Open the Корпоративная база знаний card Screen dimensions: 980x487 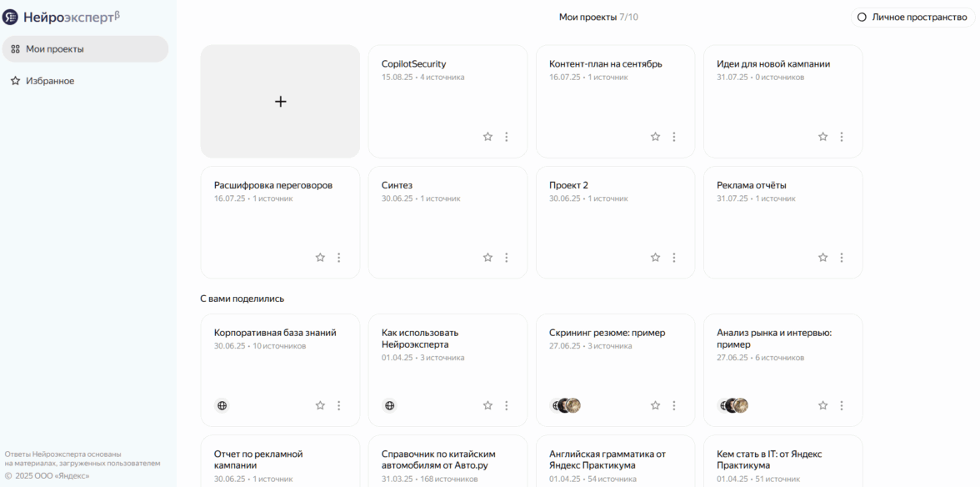point(280,370)
